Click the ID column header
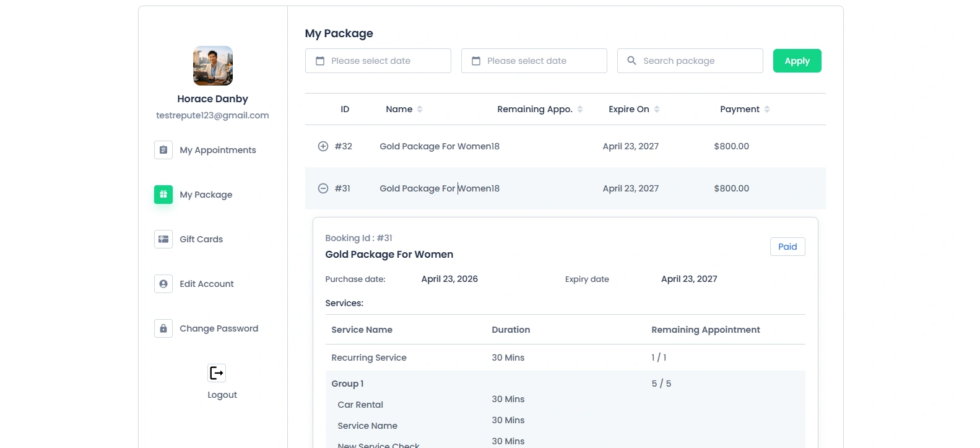 [x=345, y=109]
